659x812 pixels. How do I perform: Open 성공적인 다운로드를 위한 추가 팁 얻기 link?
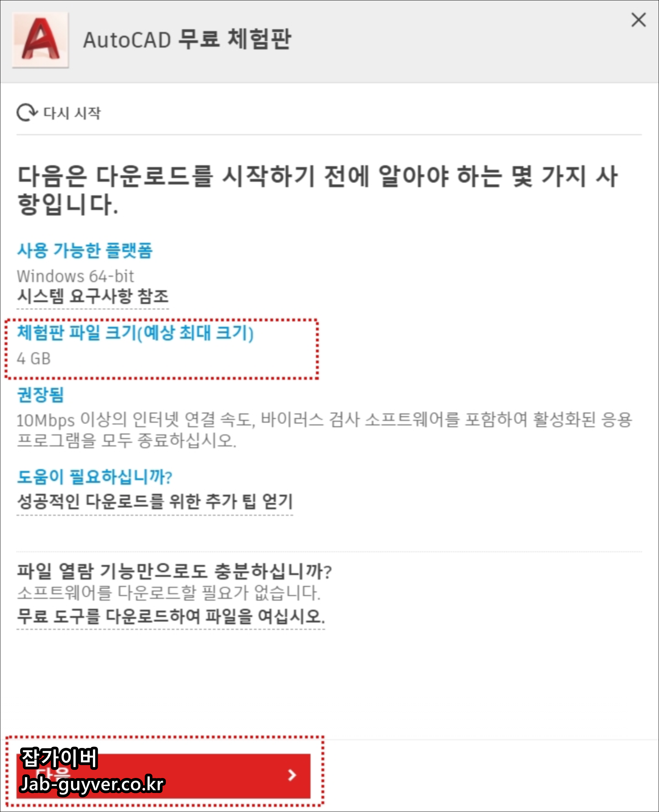[x=155, y=502]
